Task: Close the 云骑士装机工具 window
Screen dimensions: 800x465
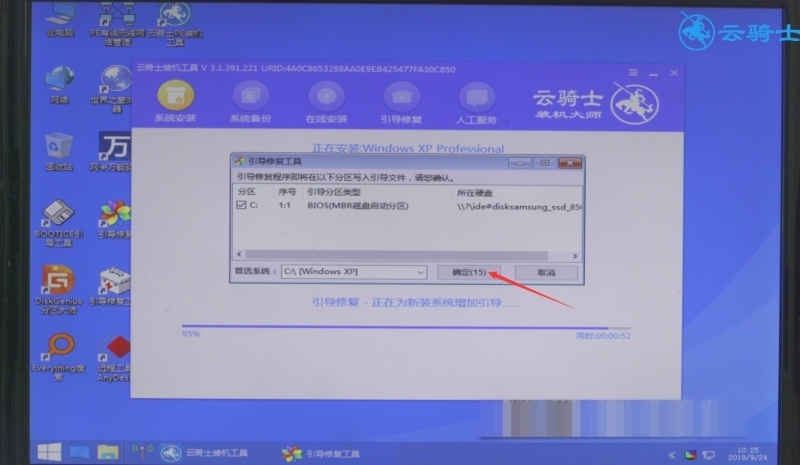Action: click(674, 73)
